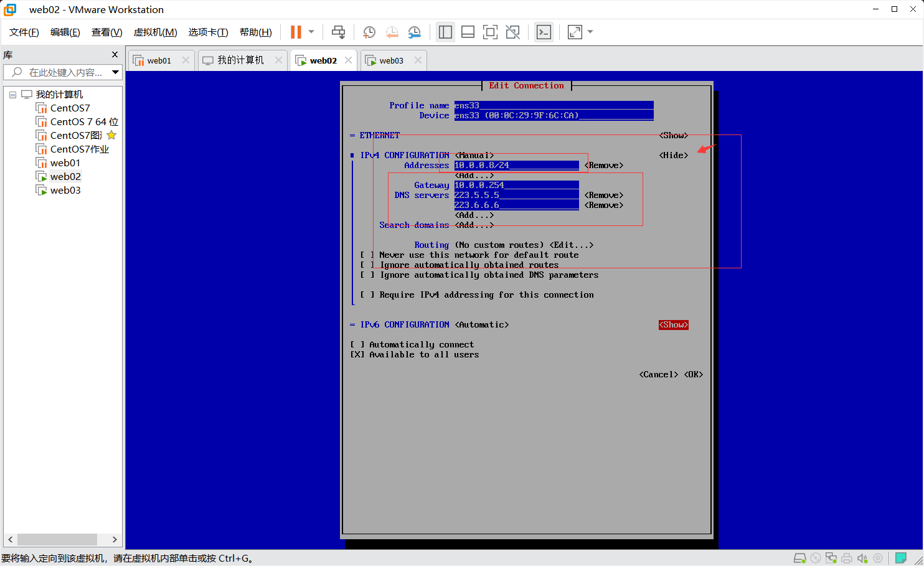924x566 pixels.
Task: Take a snapshot of this virtual machine
Action: pyautogui.click(x=369, y=32)
